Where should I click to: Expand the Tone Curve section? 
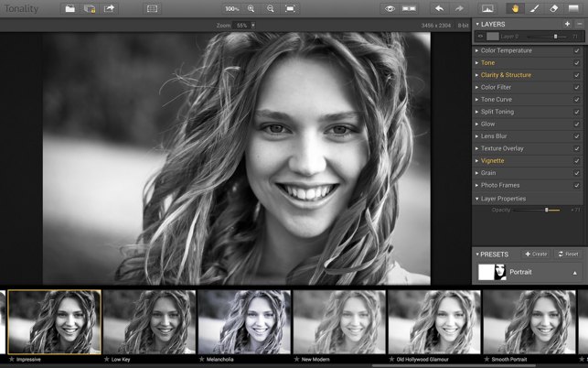[496, 100]
